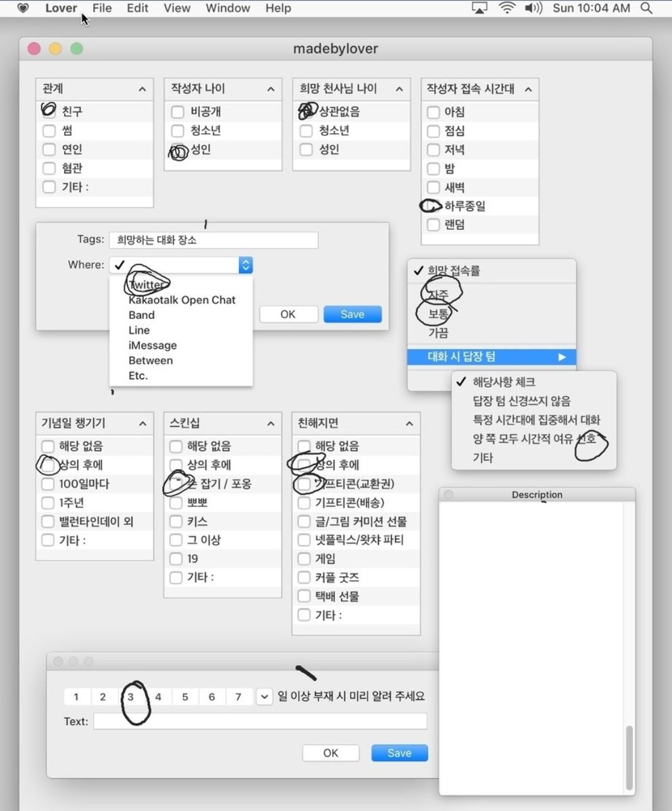Screen dimensions: 672x811
Task: Click the heart icon in the menu bar
Action: (24, 9)
